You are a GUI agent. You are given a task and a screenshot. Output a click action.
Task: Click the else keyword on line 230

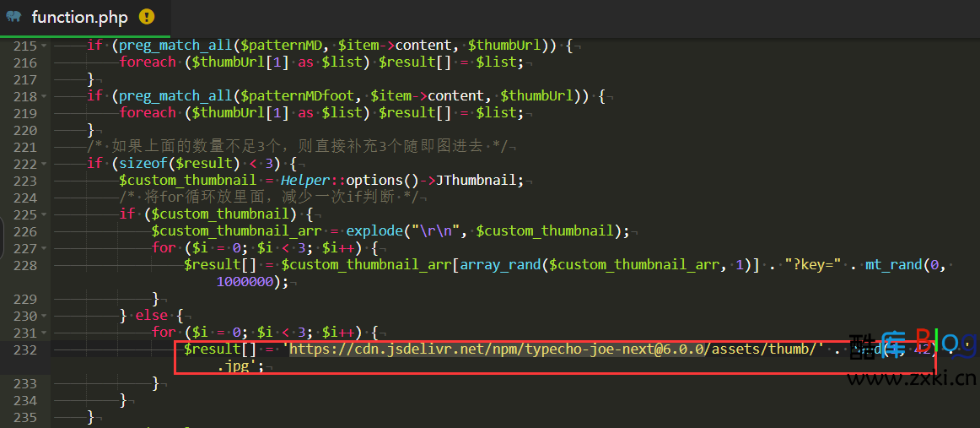click(153, 316)
